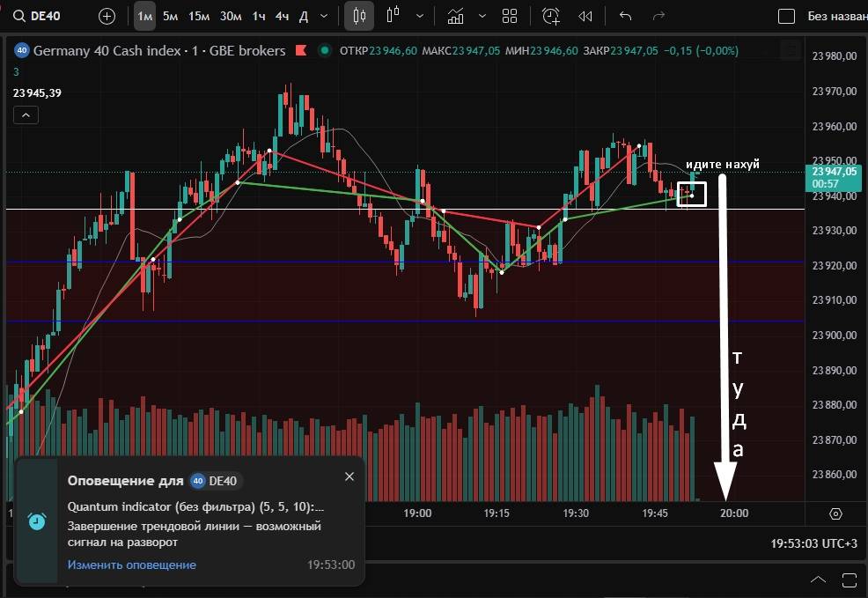Start bar replay with rewind icon
Viewport: 868px width, 598px height.
585,16
